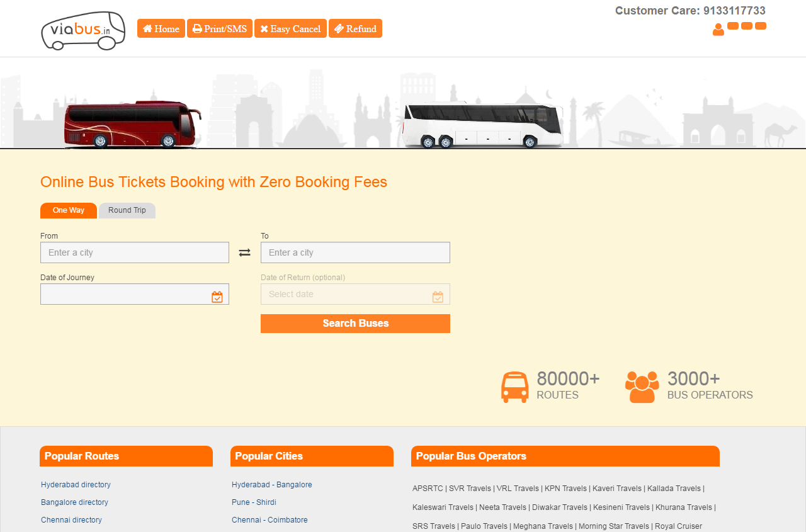Image resolution: width=806 pixels, height=532 pixels.
Task: Open the user account icon
Action: (718, 30)
